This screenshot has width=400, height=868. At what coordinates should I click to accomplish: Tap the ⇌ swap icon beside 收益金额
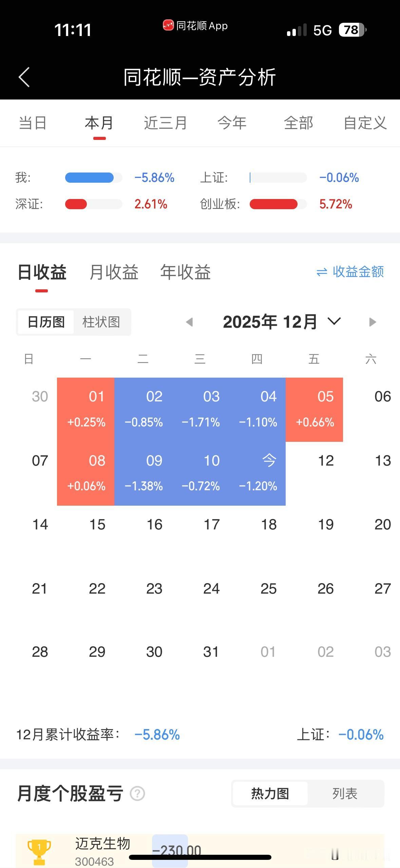322,272
